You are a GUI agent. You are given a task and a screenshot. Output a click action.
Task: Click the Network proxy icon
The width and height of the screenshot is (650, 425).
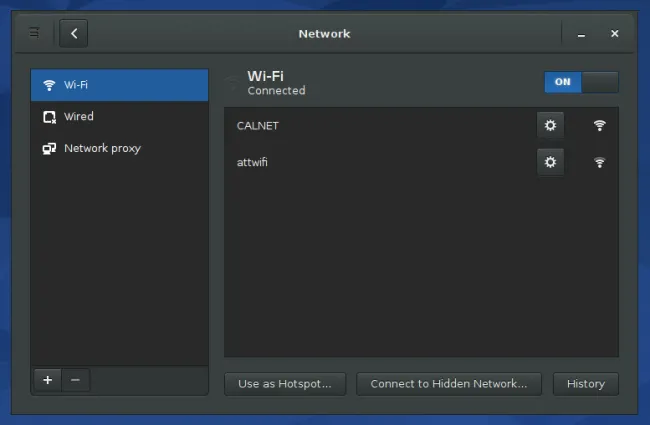click(49, 148)
